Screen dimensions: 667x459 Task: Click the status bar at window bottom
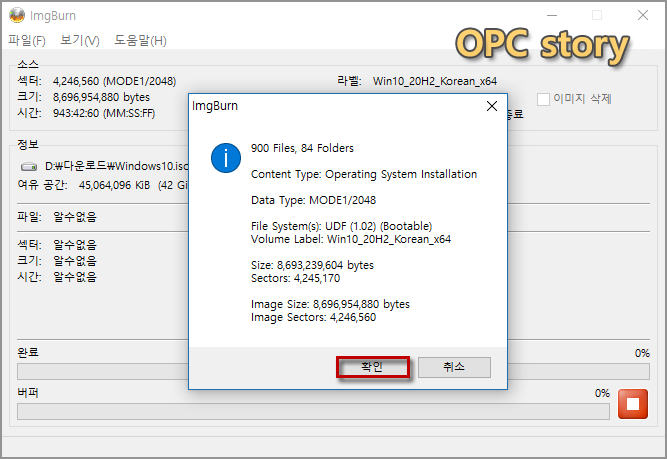[x=334, y=447]
